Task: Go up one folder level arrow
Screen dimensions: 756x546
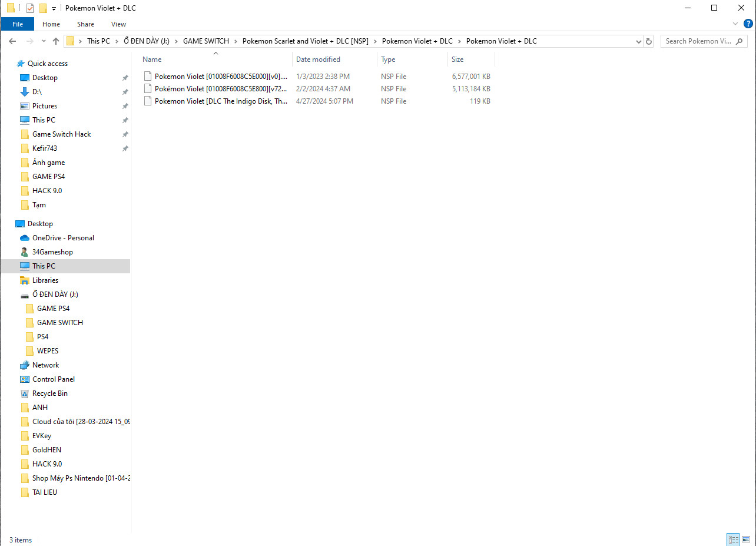Action: click(56, 41)
